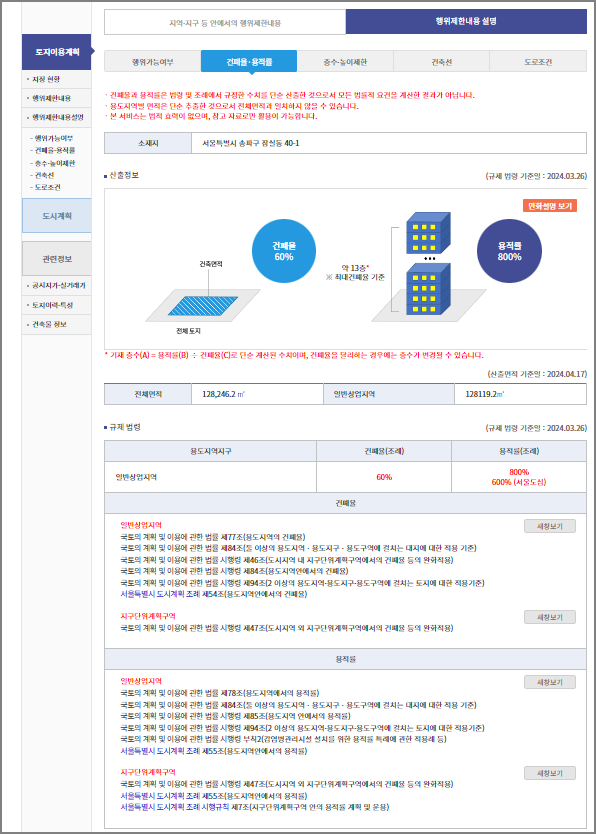The width and height of the screenshot is (596, 834).
Task: Select 행위제한내용설명 in the sidebar
Action: pyautogui.click(x=57, y=118)
